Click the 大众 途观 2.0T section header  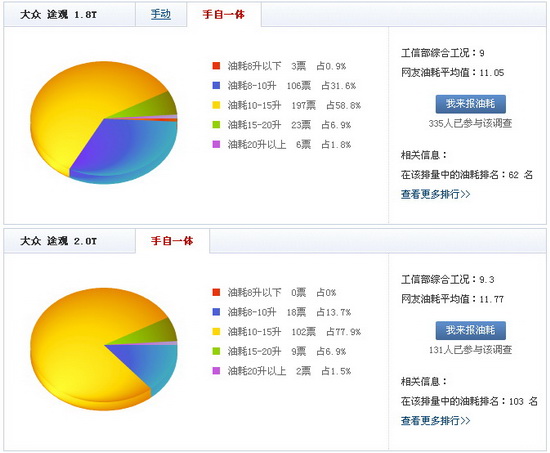click(x=58, y=241)
